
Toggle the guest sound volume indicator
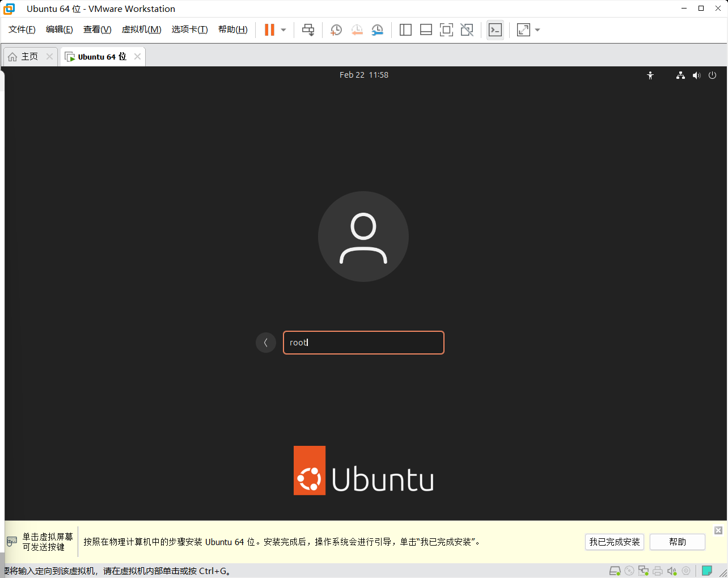pos(696,75)
